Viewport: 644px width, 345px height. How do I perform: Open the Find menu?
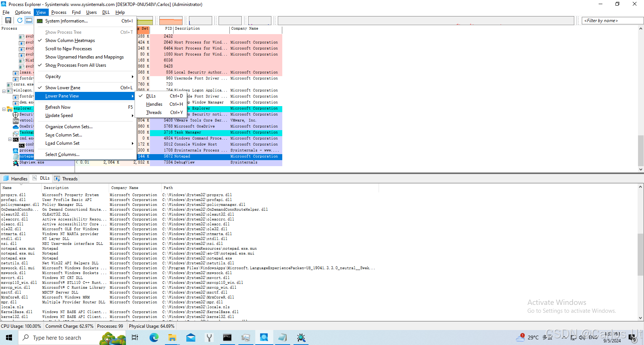coord(76,12)
